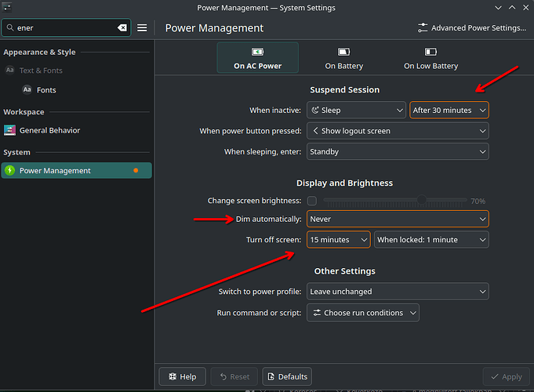Click the Defaults button
The image size is (534, 392).
coord(287,376)
